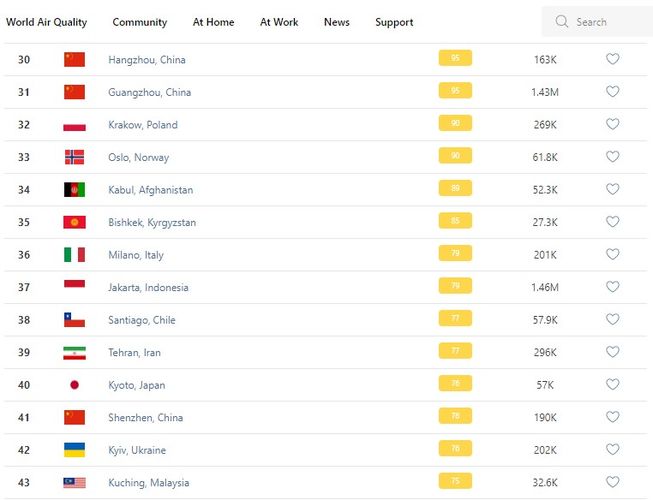The width and height of the screenshot is (653, 500).
Task: Open the Guangzhou, China city link
Action: [x=149, y=92]
